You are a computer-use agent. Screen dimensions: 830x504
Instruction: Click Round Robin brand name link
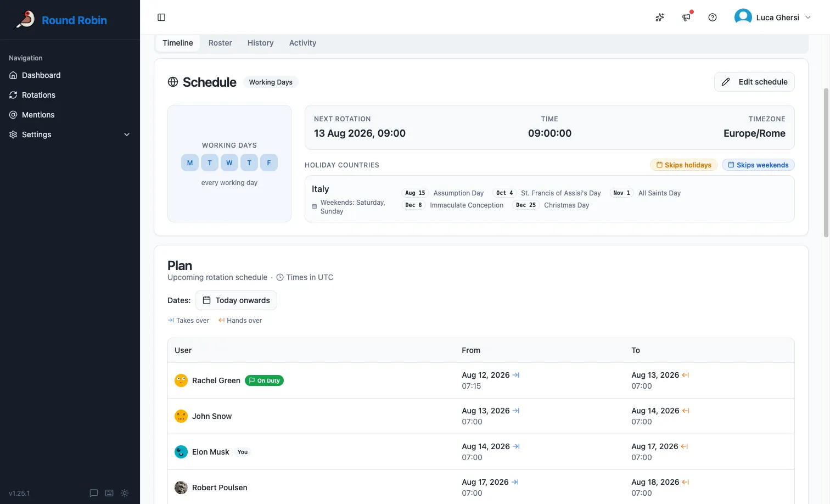(x=74, y=20)
